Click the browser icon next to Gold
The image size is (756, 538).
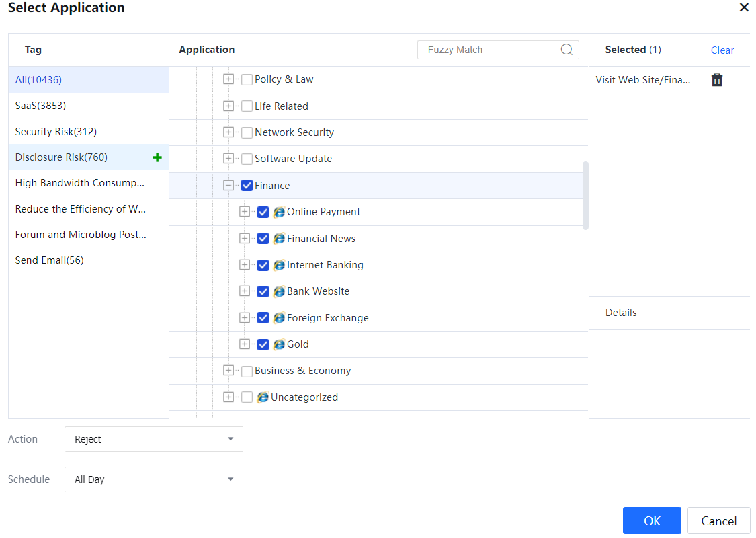tap(279, 344)
